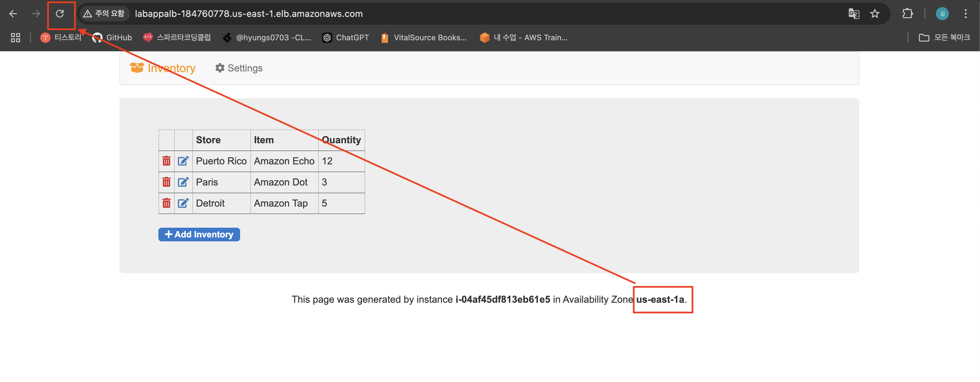Click the address bar URL
Viewport: 980px width, 382px height.
pyautogui.click(x=249, y=14)
